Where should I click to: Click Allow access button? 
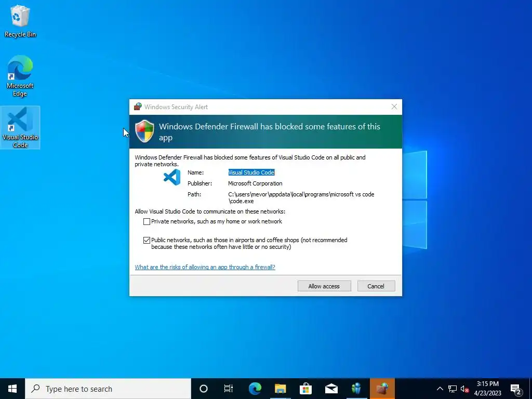[324, 286]
